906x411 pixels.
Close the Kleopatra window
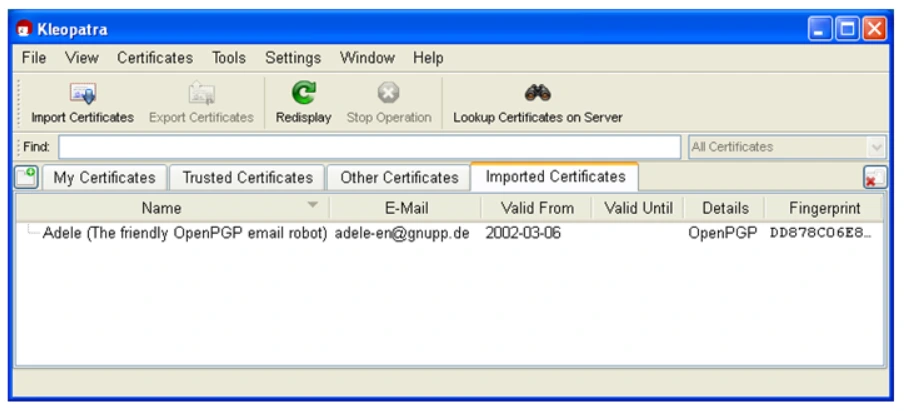pos(875,29)
